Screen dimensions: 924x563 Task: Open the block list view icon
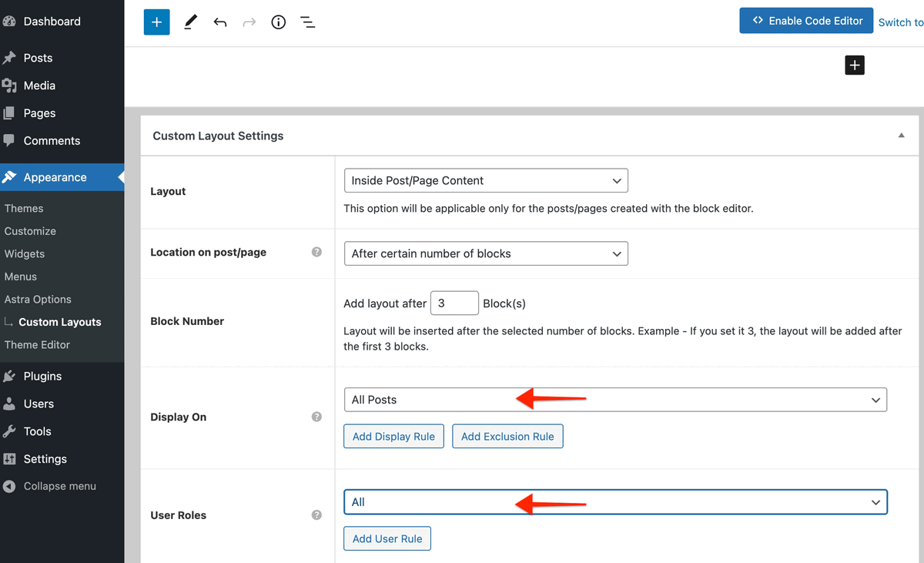308,22
